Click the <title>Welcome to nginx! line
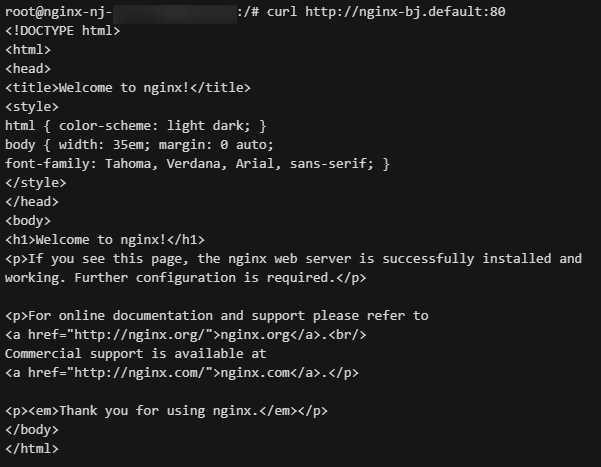601x467 pixels. point(128,88)
